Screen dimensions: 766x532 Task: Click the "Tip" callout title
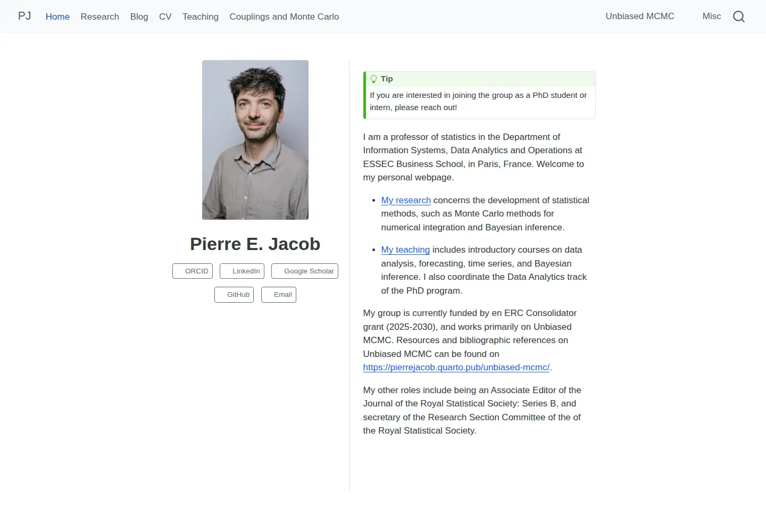pyautogui.click(x=387, y=79)
